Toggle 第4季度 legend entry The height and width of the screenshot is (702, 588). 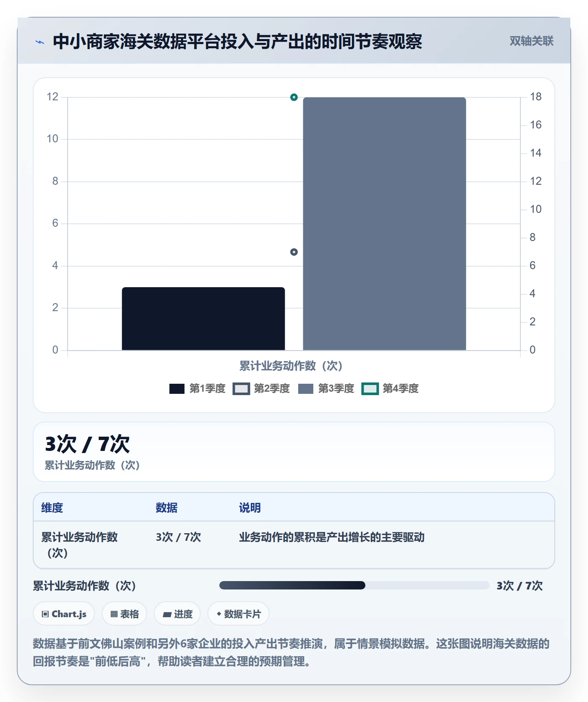pyautogui.click(x=390, y=389)
